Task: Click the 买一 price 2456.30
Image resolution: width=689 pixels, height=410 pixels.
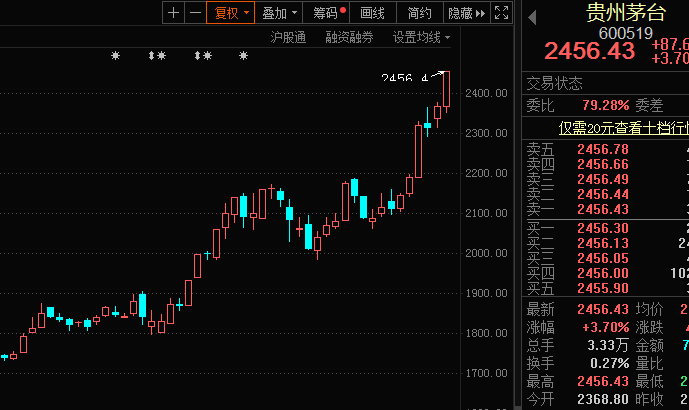Action: 603,228
